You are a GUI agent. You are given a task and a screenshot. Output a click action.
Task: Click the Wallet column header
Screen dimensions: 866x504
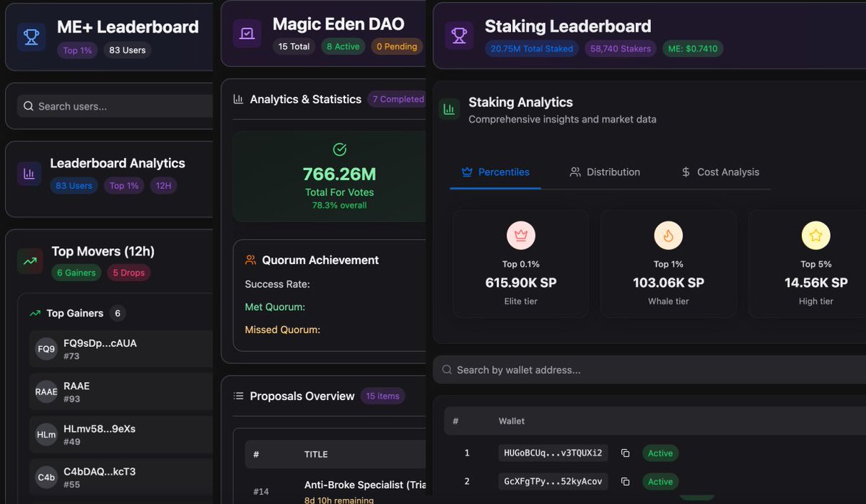[x=512, y=421]
